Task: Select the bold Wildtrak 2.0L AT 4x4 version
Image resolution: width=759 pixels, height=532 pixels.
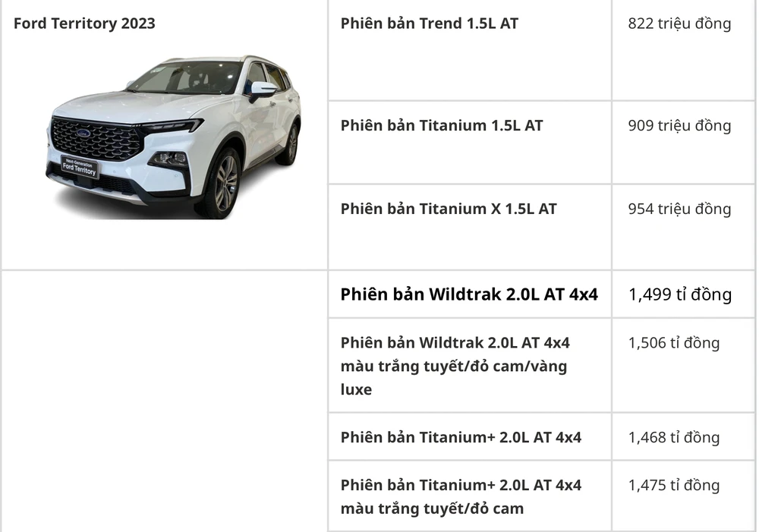Action: (469, 294)
